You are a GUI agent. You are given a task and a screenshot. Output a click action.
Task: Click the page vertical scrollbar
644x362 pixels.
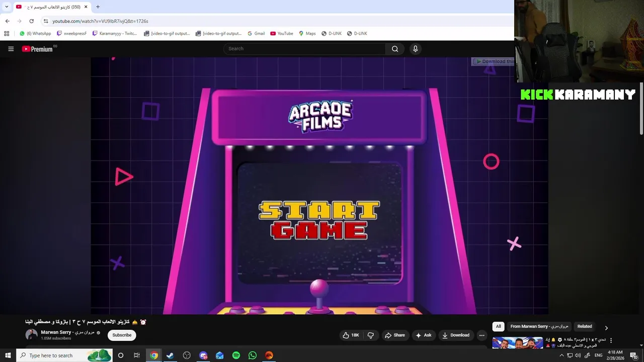pos(641,108)
